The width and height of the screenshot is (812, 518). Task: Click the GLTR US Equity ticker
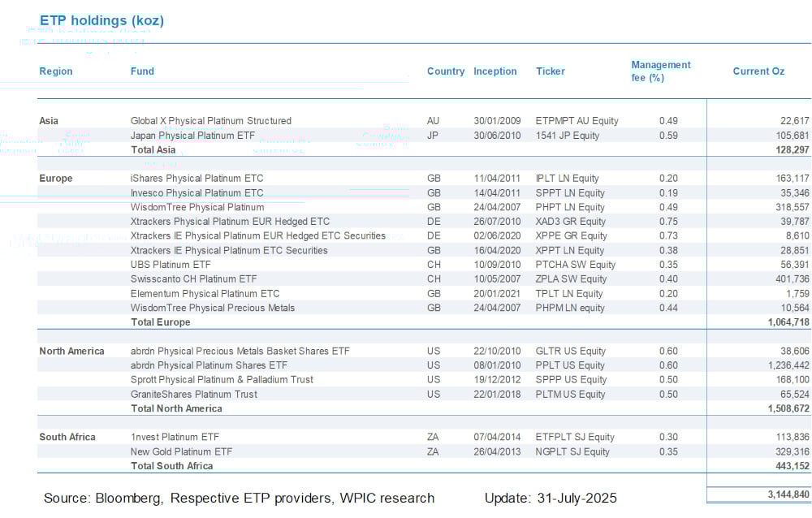coord(570,352)
